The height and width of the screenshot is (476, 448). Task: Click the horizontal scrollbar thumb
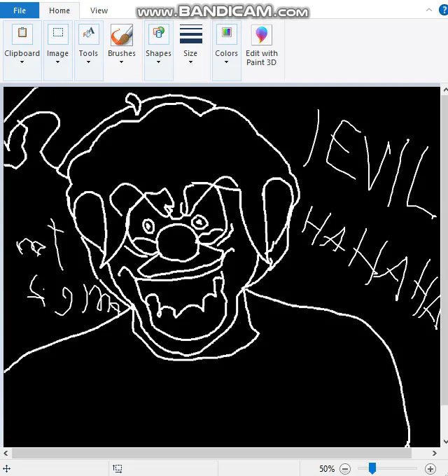click(211, 453)
